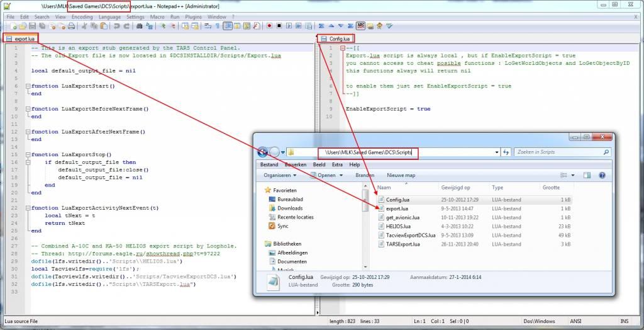Sort files by the Naam column header

384,188
